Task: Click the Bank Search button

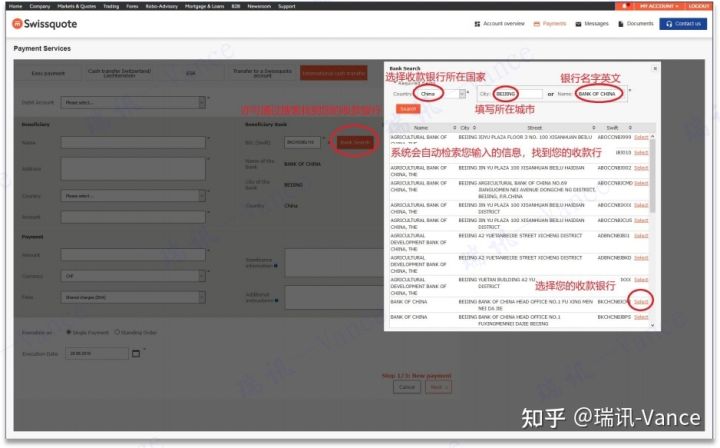Action: [x=354, y=142]
